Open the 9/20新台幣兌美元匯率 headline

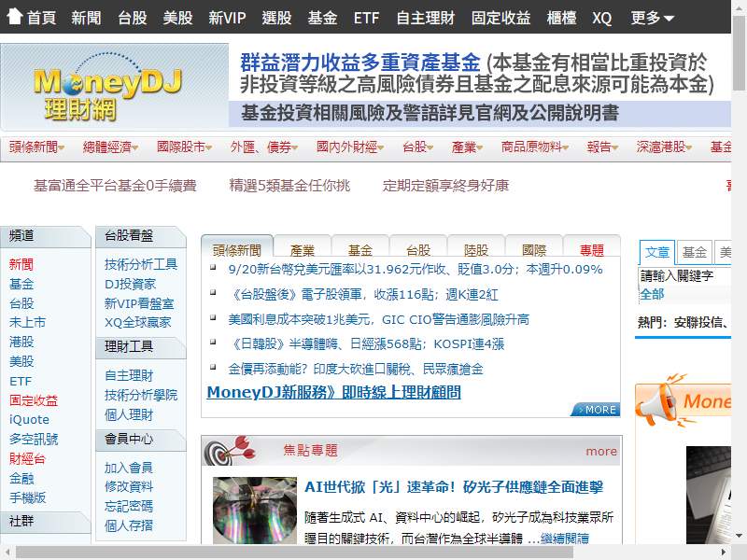coord(416,269)
